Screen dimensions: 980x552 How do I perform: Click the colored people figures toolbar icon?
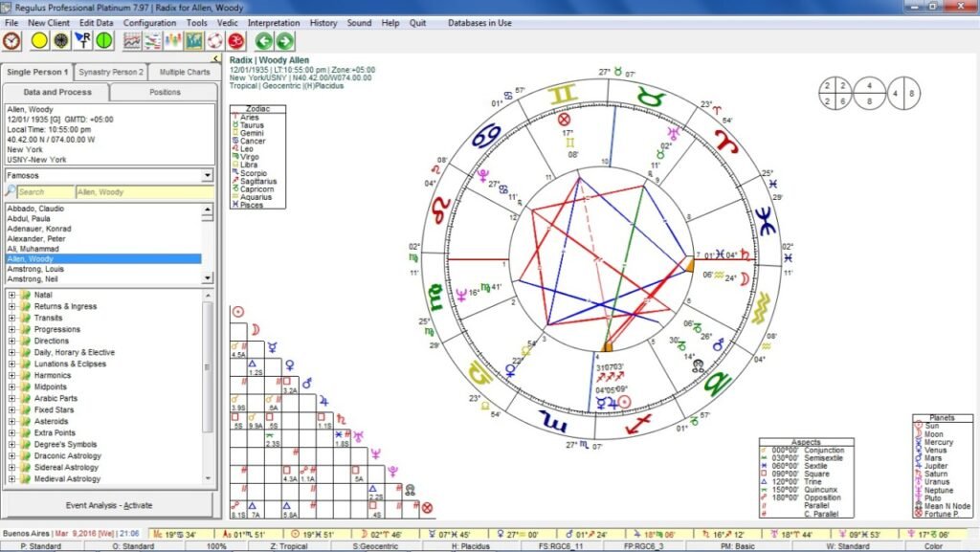tap(173, 41)
